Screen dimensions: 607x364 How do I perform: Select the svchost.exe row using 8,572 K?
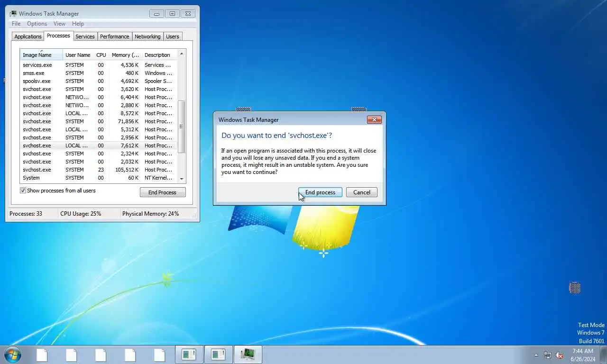99,113
